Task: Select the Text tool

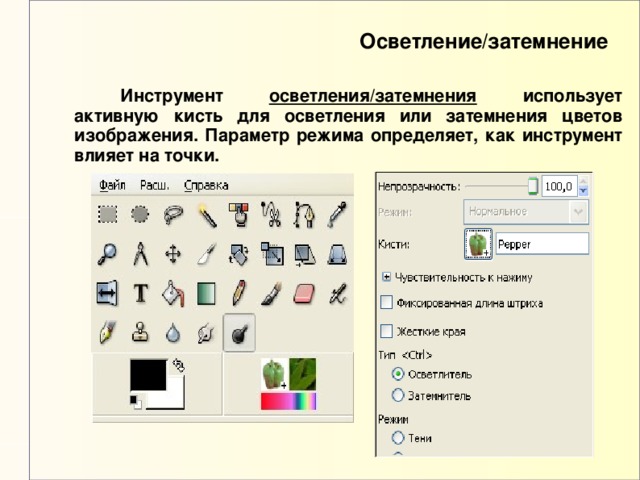Action: [x=140, y=293]
